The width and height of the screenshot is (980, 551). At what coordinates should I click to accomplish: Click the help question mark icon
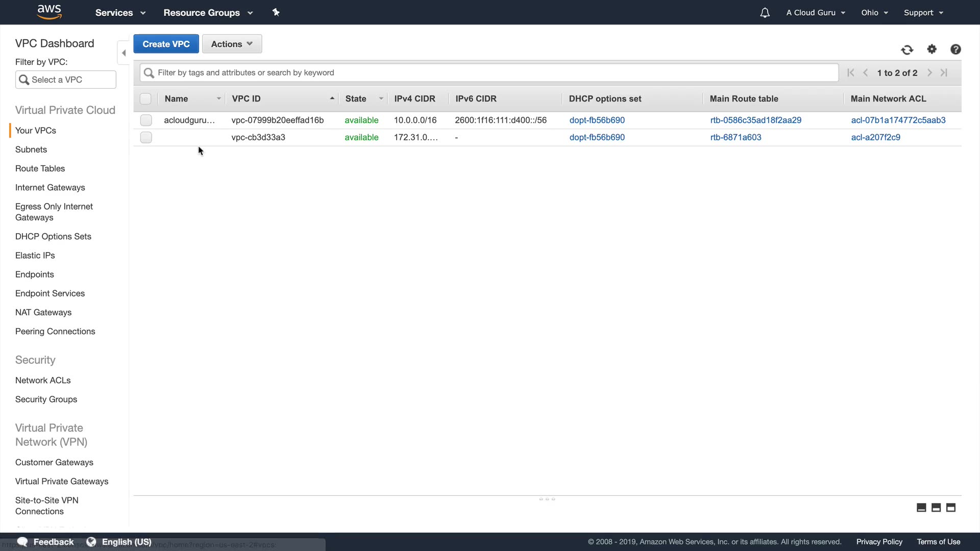pyautogui.click(x=955, y=49)
